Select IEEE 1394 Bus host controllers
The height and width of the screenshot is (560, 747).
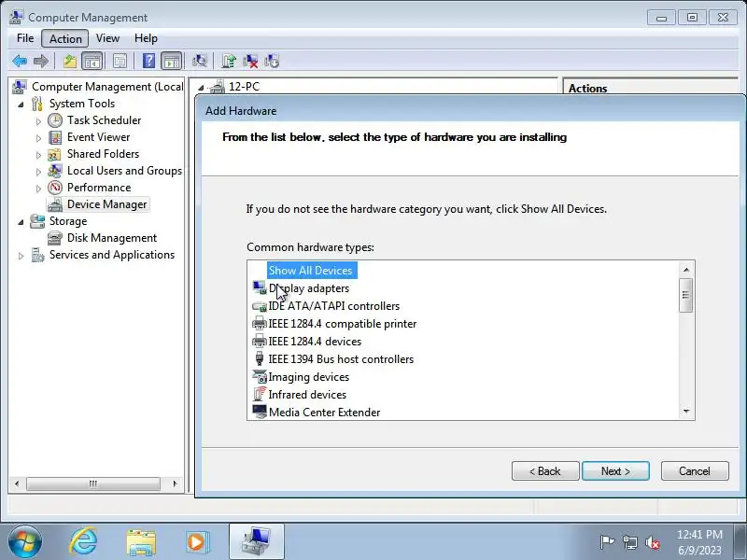(341, 359)
